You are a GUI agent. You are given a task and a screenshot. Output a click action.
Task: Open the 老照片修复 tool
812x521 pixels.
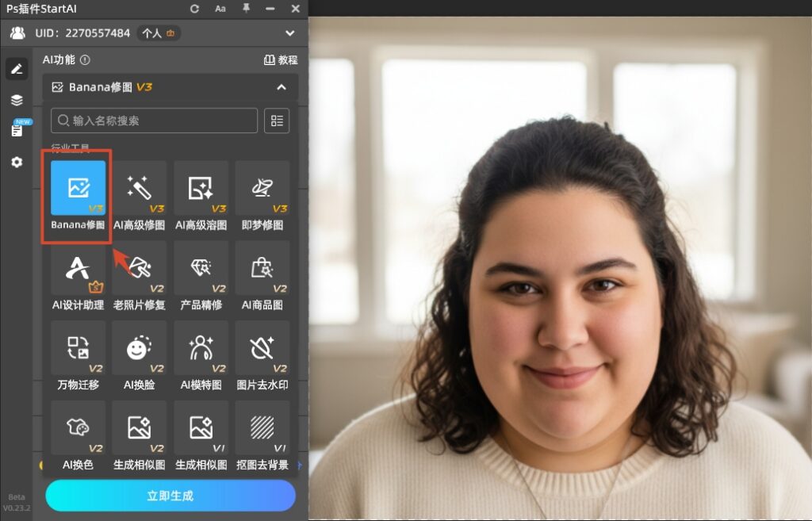click(140, 269)
